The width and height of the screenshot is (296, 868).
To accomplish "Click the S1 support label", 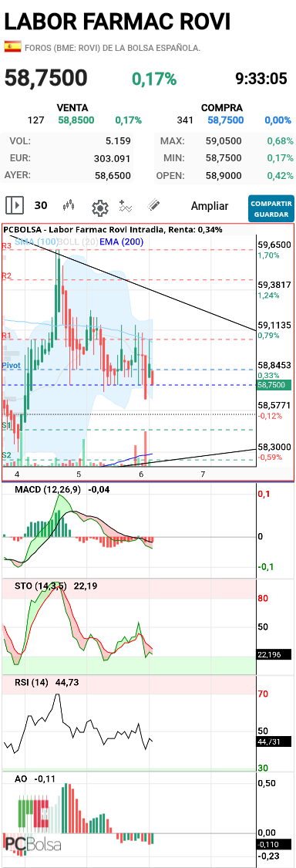I will click(x=6, y=425).
